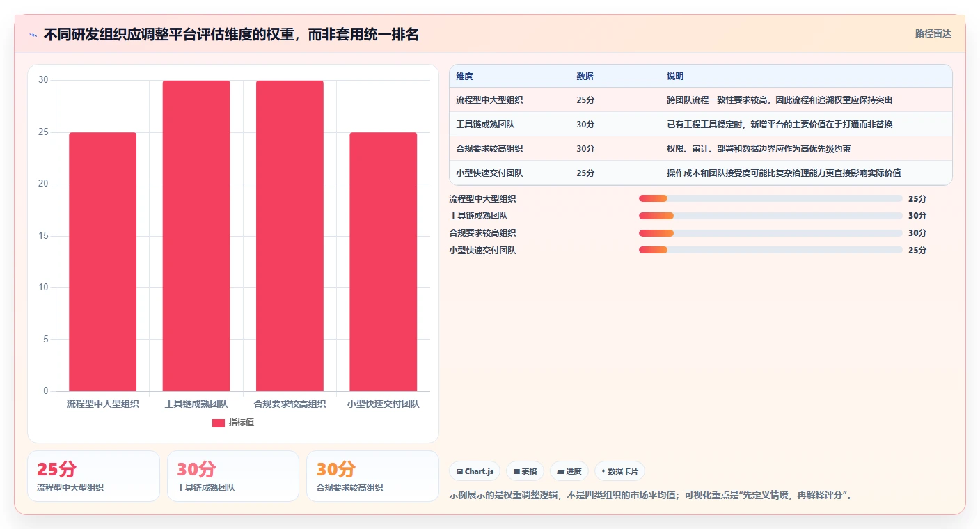This screenshot has width=980, height=529.
Task: Click x-axis label 小型快速交付团队
Action: click(x=383, y=404)
